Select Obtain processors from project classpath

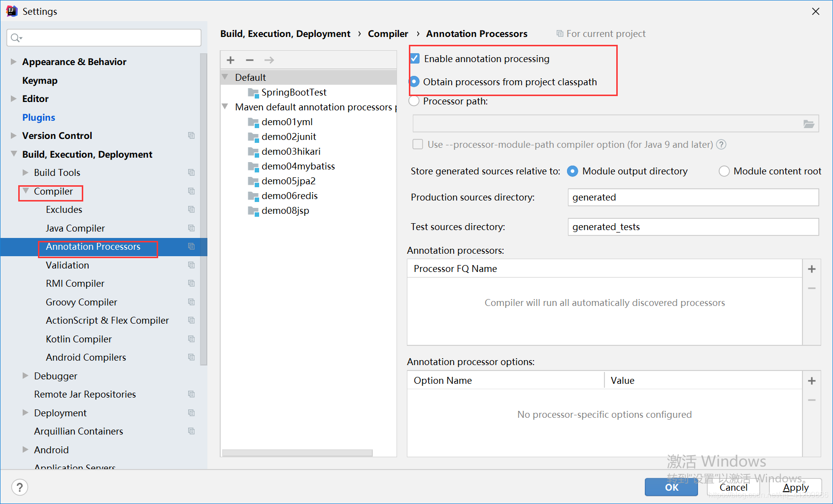[x=415, y=81]
